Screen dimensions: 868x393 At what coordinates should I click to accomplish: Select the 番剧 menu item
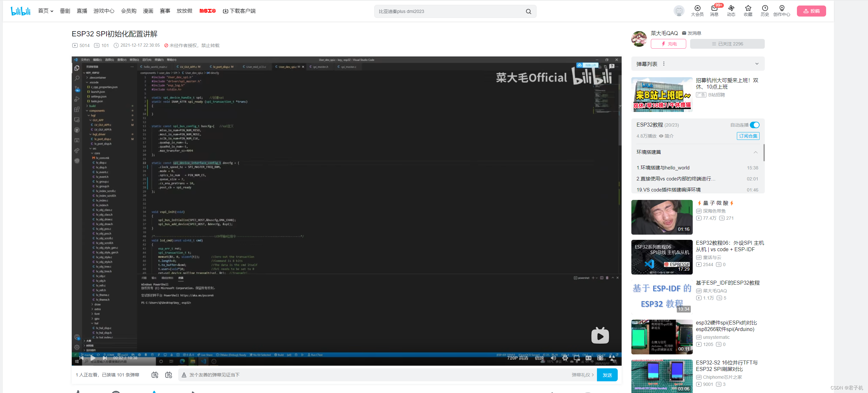pos(64,10)
